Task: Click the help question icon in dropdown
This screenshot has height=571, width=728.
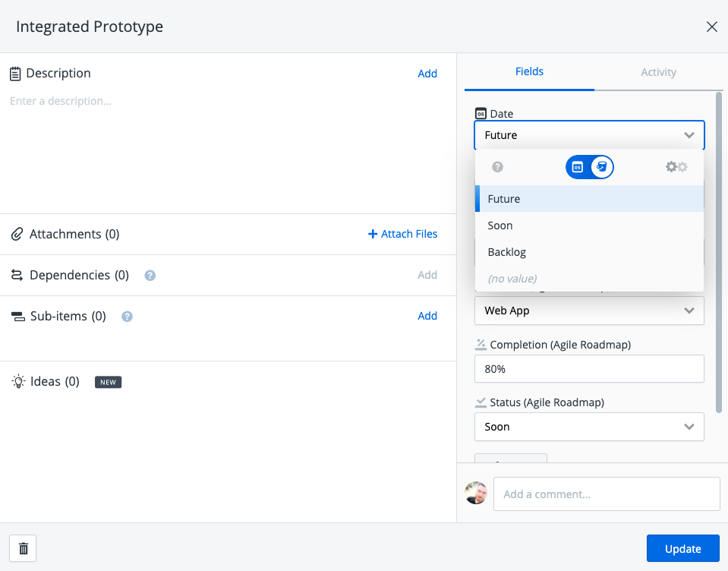Action: point(497,166)
